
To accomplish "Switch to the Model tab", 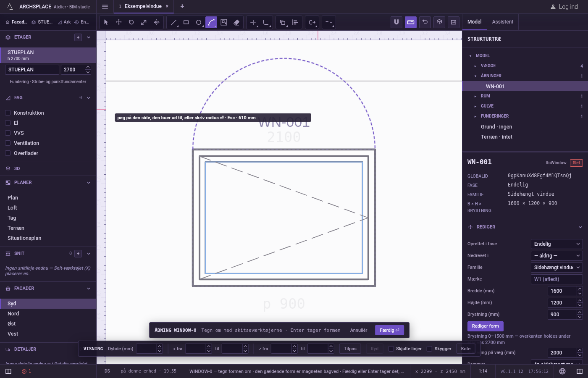I will point(475,22).
